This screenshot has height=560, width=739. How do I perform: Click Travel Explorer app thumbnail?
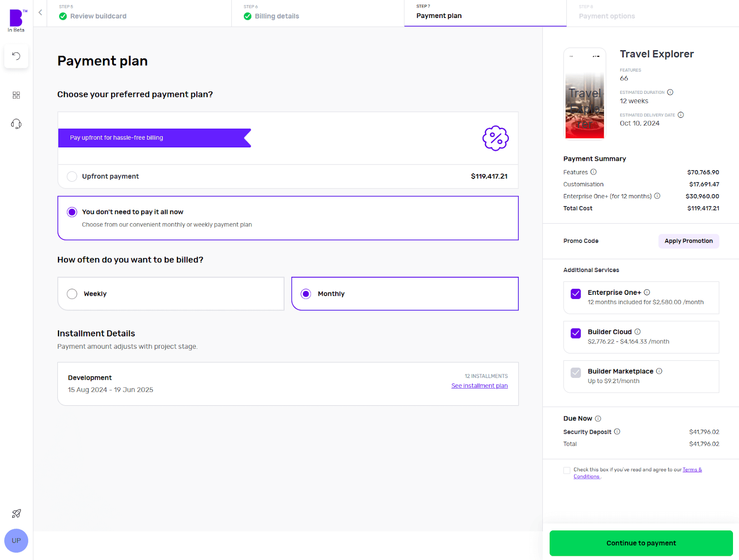point(585,93)
